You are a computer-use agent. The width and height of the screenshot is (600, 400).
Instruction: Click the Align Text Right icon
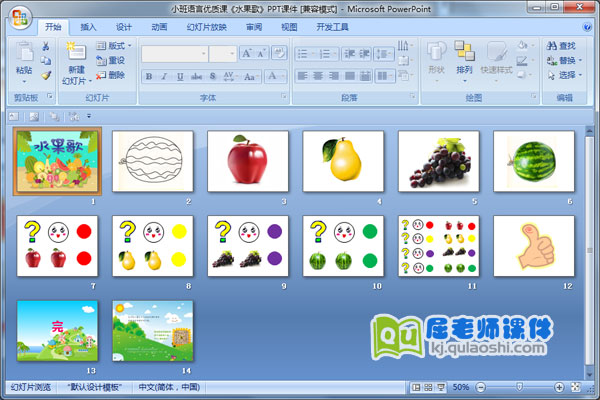[x=333, y=76]
